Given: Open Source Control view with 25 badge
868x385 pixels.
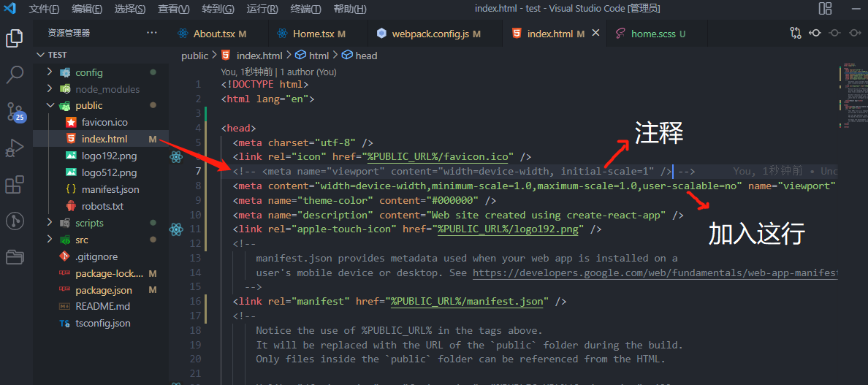Looking at the screenshot, I should click(15, 111).
